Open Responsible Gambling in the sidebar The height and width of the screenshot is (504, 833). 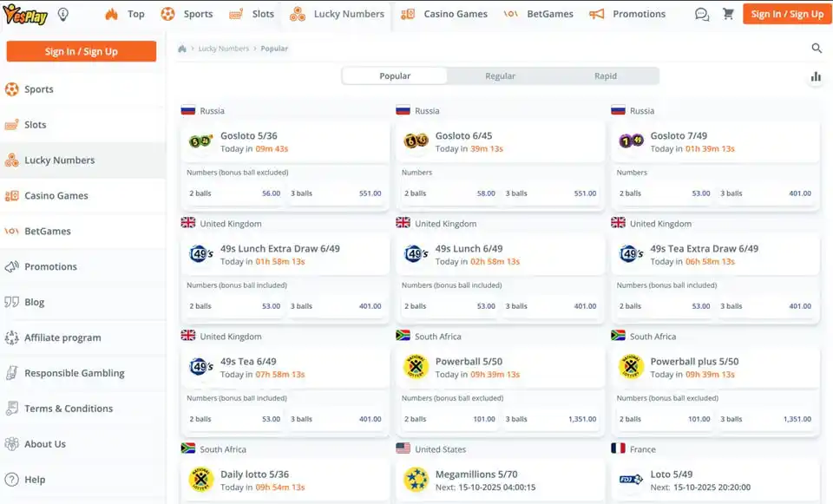(x=74, y=373)
